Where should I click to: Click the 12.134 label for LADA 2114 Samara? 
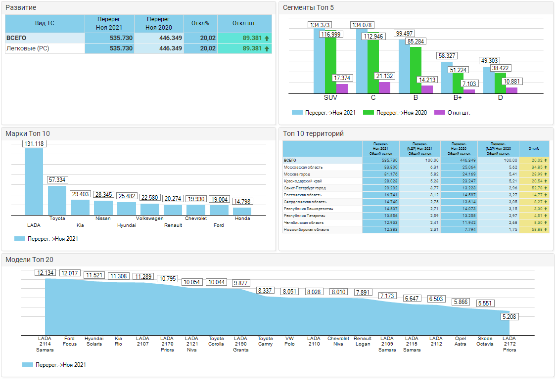point(46,273)
